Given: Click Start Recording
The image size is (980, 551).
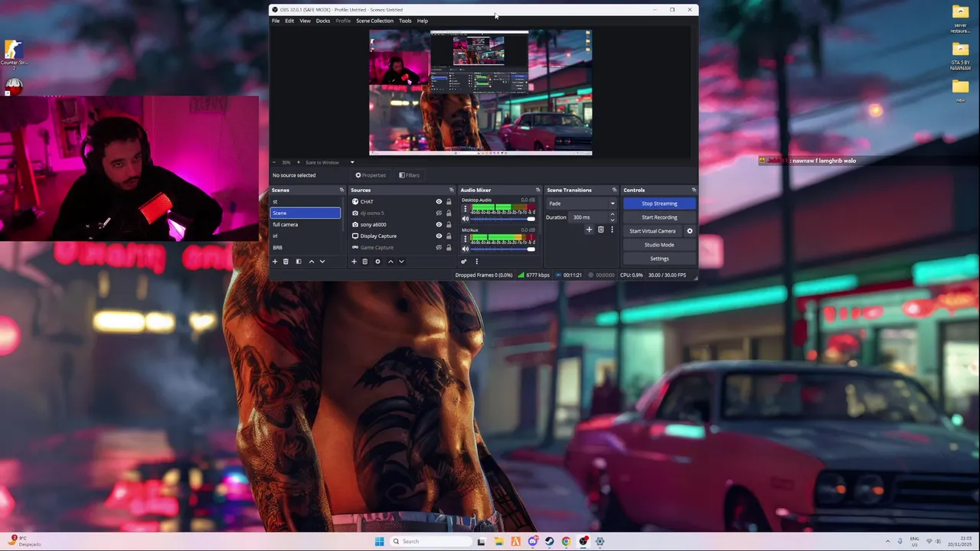Looking at the screenshot, I should [659, 217].
